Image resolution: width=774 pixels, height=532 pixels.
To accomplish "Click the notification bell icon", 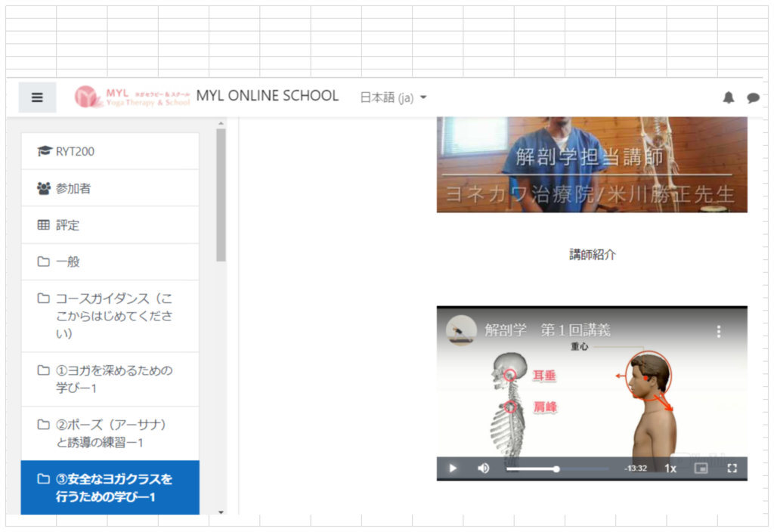I will [x=729, y=97].
